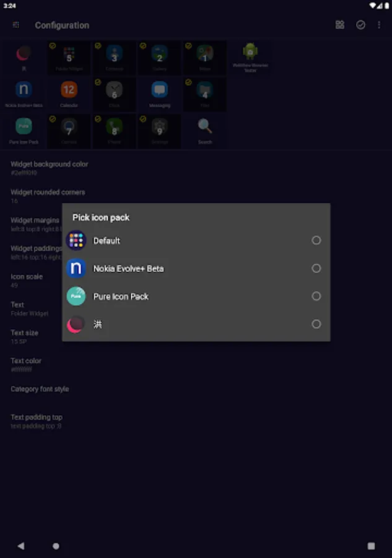The image size is (392, 558).
Task: Tap the Camera app numbered 7
Action: [x=69, y=131]
